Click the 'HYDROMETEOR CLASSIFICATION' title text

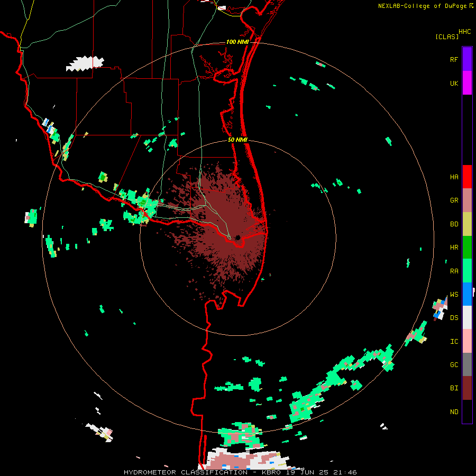coord(186,472)
